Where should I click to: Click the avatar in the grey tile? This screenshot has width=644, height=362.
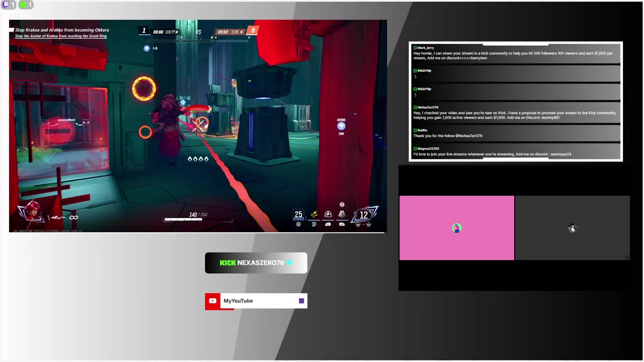click(573, 228)
